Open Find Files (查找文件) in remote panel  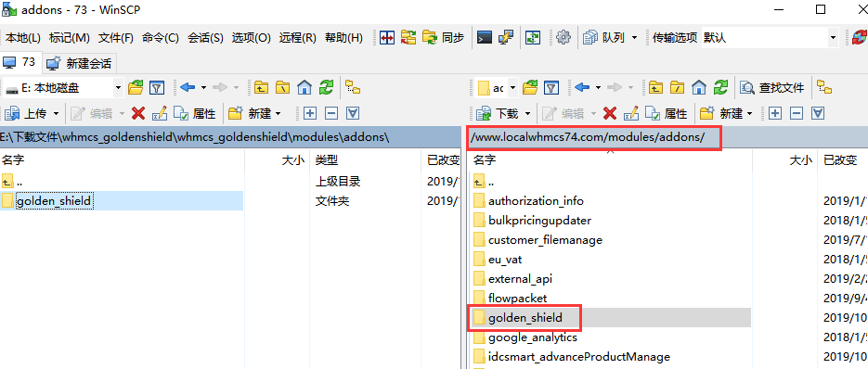click(x=772, y=87)
